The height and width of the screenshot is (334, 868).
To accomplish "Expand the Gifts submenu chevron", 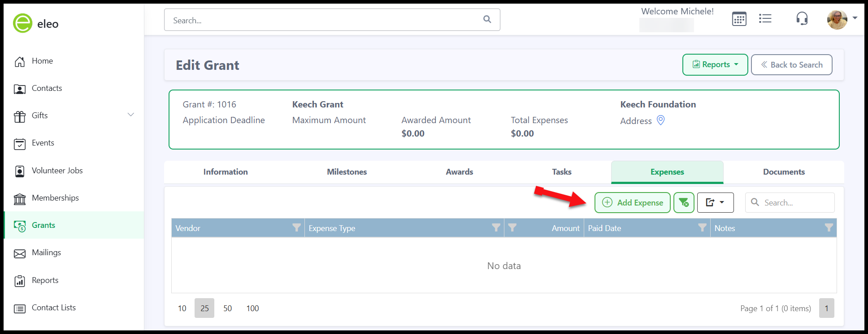I will click(131, 115).
